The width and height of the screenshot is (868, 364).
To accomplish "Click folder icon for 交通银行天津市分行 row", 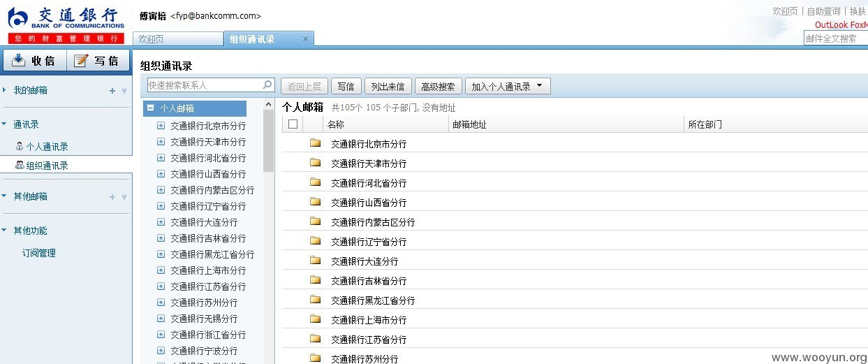I will [315, 163].
